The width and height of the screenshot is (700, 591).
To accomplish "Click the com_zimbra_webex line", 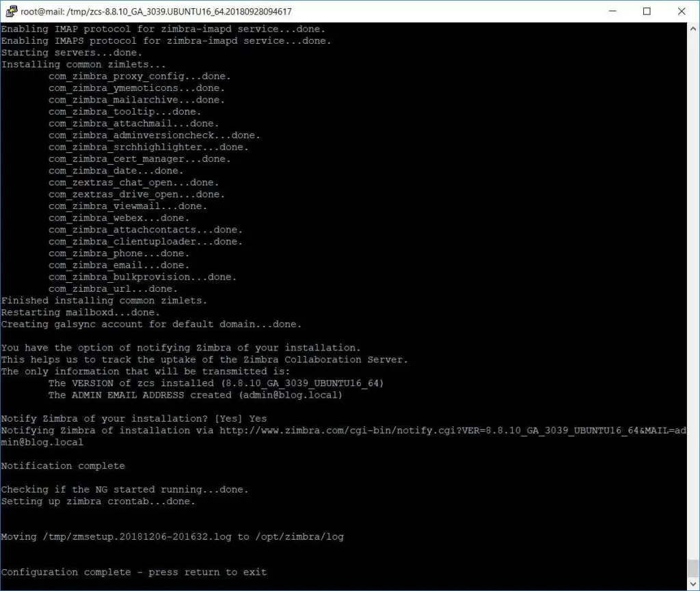I will pos(119,218).
